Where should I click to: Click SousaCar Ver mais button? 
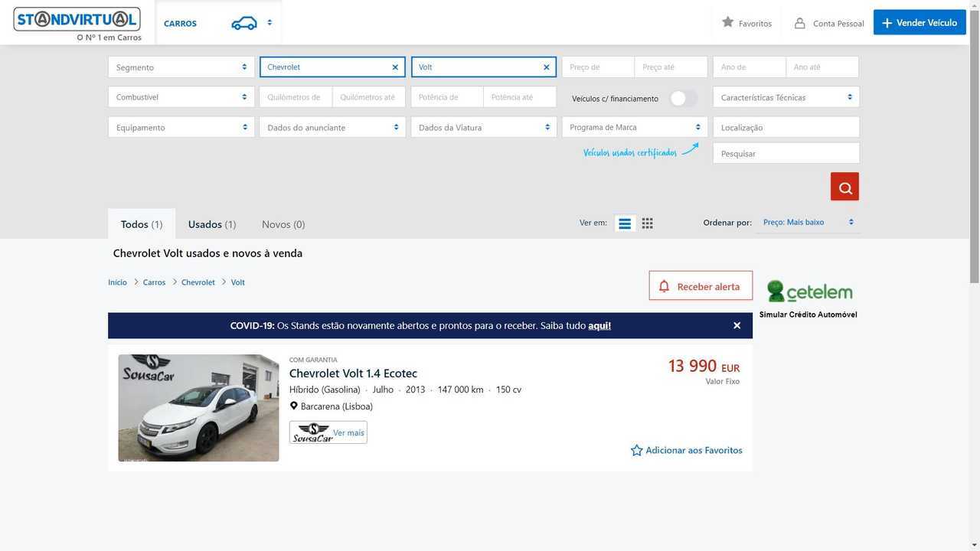[328, 432]
